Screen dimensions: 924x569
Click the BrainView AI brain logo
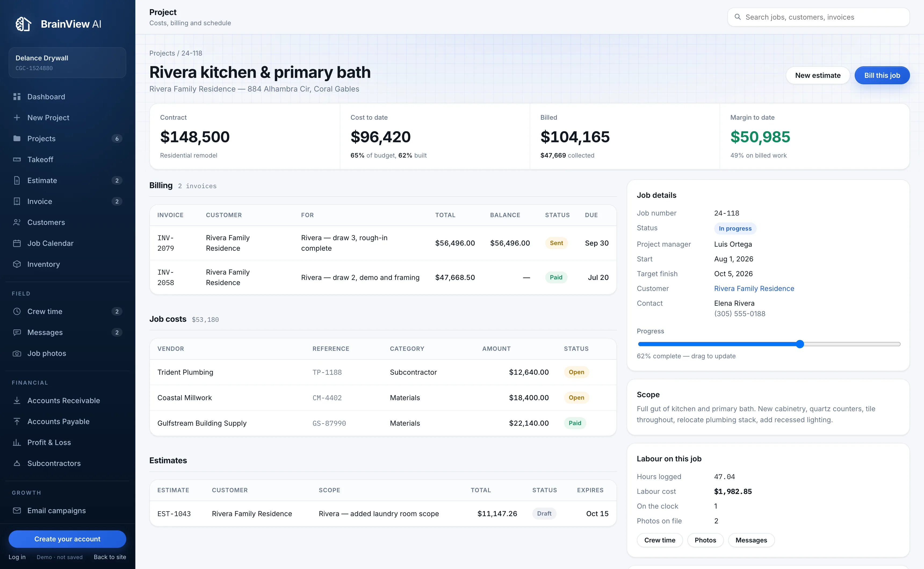click(23, 24)
